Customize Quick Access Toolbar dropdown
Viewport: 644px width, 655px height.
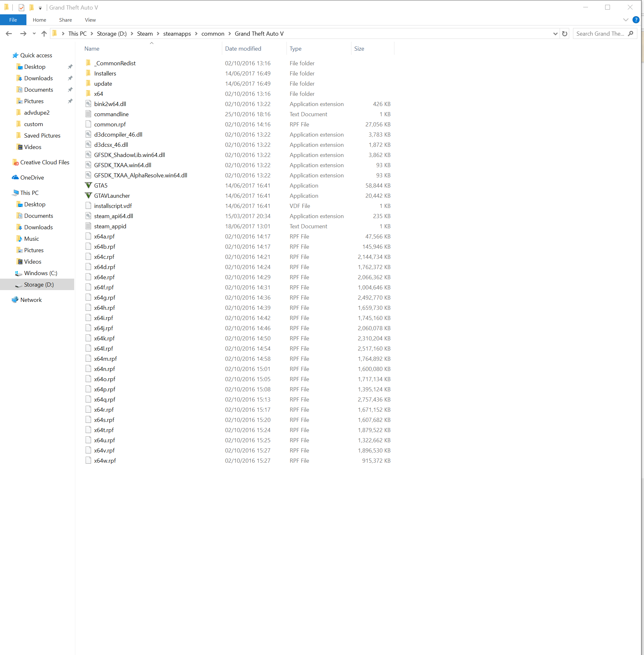tap(40, 8)
